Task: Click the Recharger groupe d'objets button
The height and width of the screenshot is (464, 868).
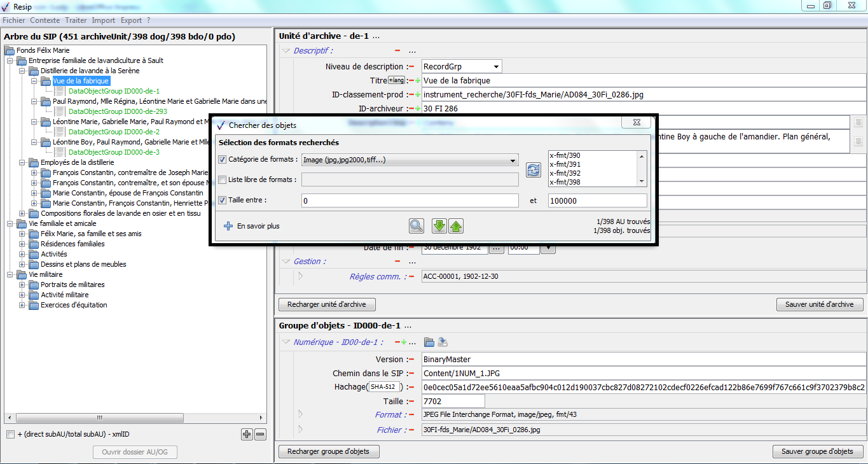Action: tap(329, 451)
